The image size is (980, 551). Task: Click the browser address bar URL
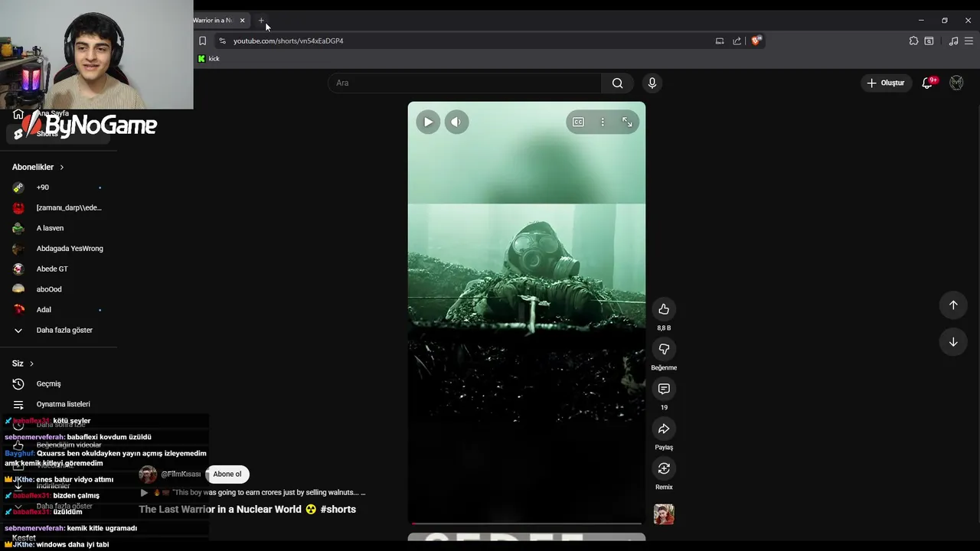[289, 41]
